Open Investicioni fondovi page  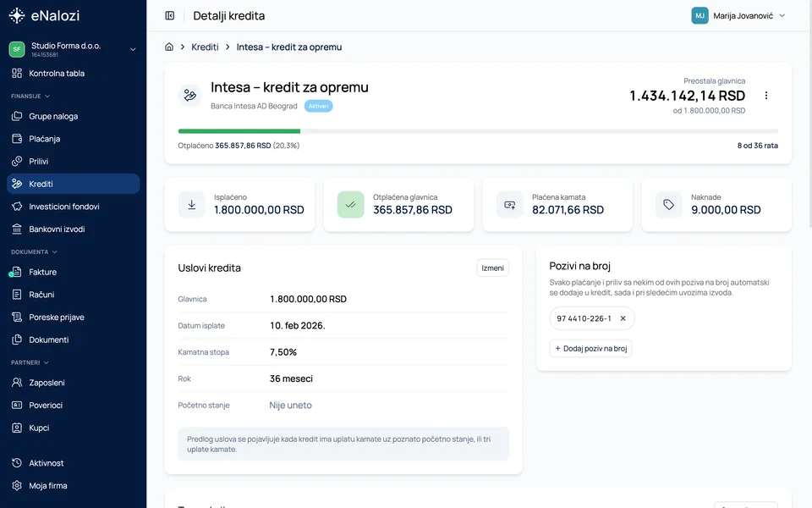click(73, 207)
